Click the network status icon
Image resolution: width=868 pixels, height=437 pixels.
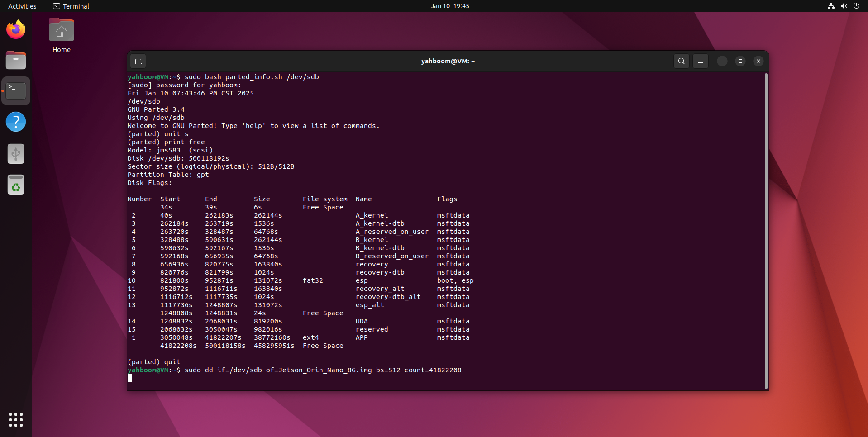(x=831, y=6)
